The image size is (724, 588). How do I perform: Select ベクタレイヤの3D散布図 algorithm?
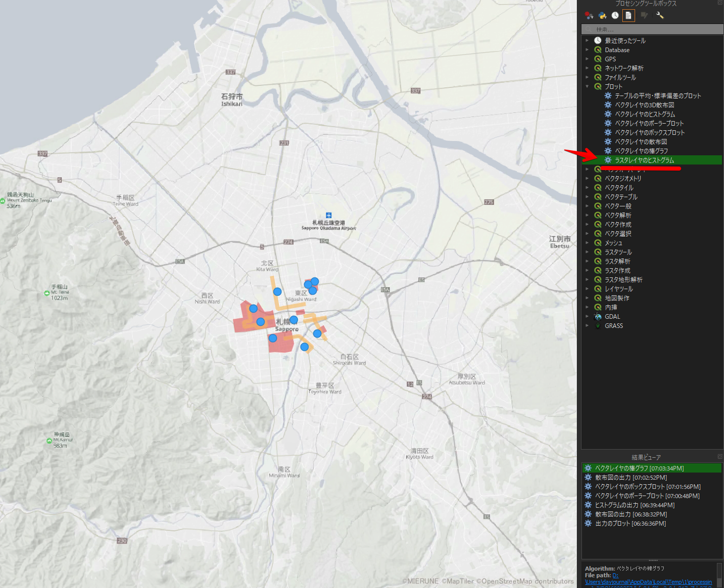click(x=644, y=105)
